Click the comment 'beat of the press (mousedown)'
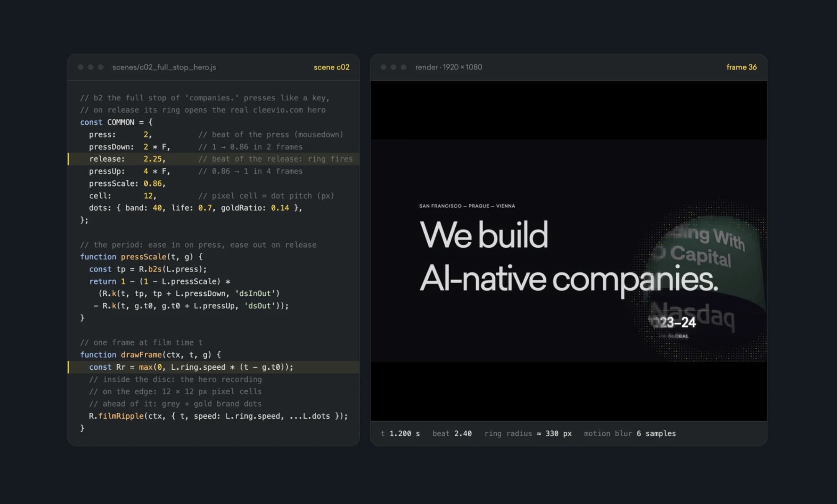This screenshot has height=504, width=837. point(271,135)
